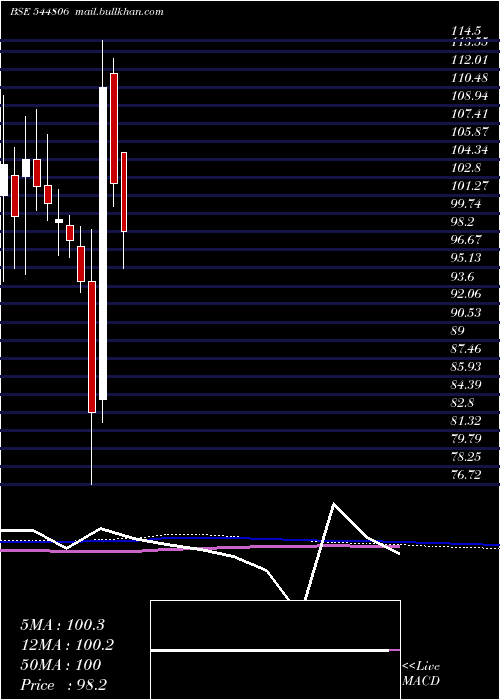Click the 93.6 price axis label
This screenshot has width=500, height=700.
[x=463, y=277]
